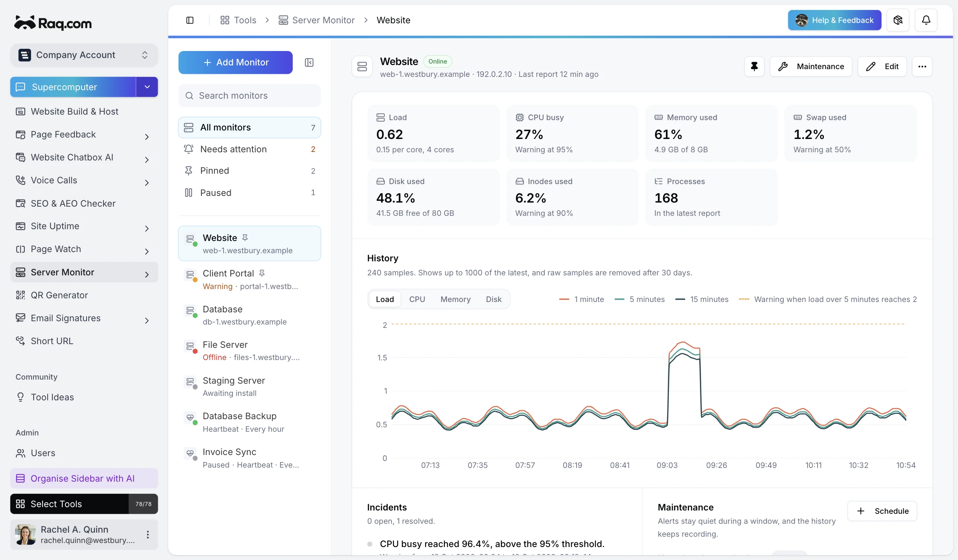Schedule a maintenance window
This screenshot has height=560, width=958.
(881, 511)
